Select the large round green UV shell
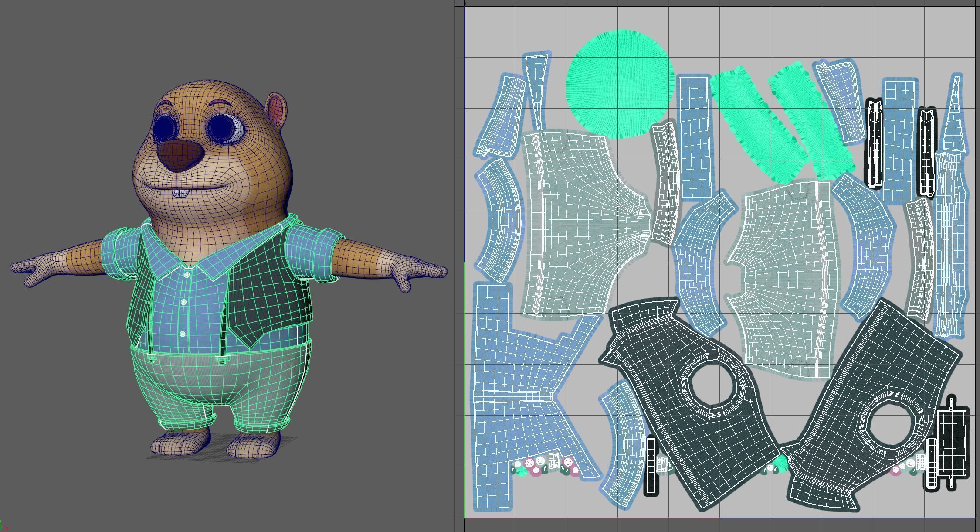The width and height of the screenshot is (980, 532). coord(620,84)
